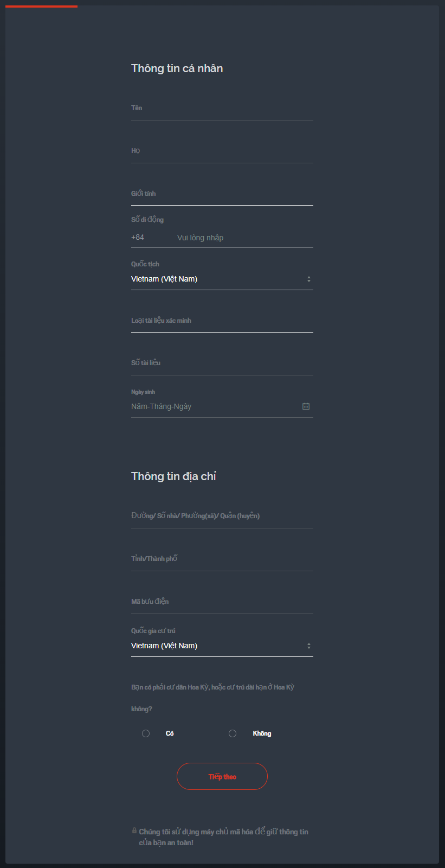445x868 pixels.
Task: Click the +84 country code prefix
Action: pos(138,238)
